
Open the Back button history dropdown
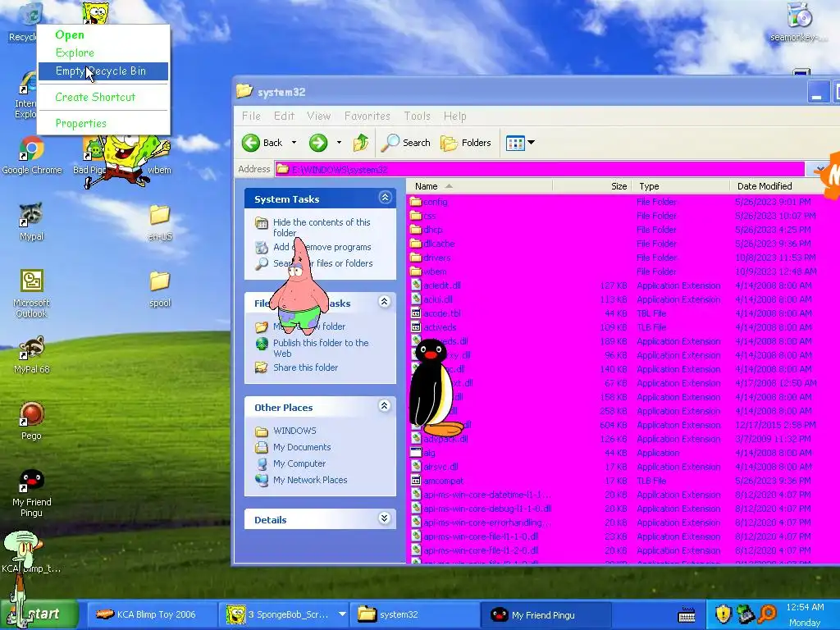click(294, 143)
